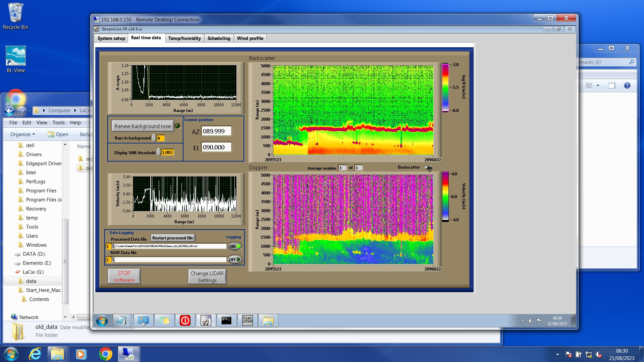Flip the Backscatter toggle above Doppler plot
Viewport: 644px width, 362px height.
429,168
